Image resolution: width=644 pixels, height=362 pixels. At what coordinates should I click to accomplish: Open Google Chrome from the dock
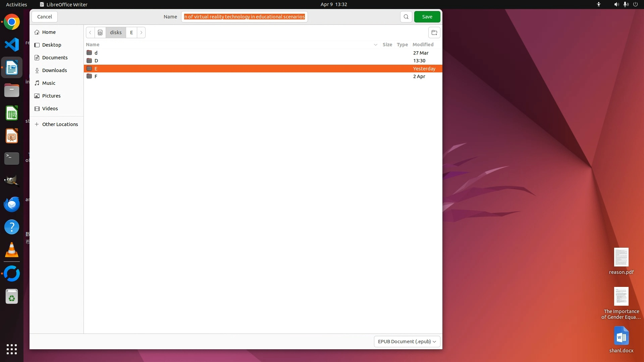(x=12, y=22)
